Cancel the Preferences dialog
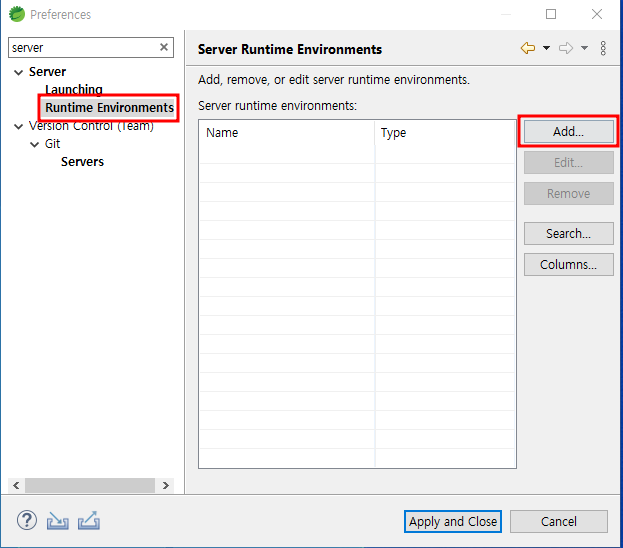Screen dimensions: 623x548 pyautogui.click(x=559, y=521)
